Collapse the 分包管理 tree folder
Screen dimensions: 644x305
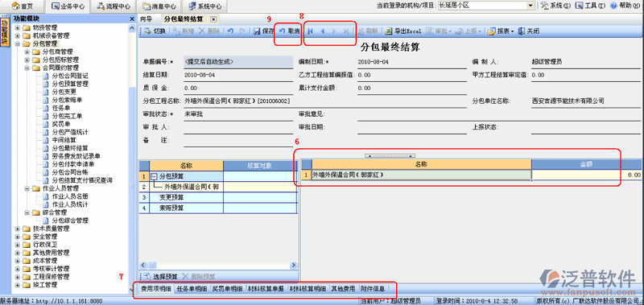tap(17, 43)
